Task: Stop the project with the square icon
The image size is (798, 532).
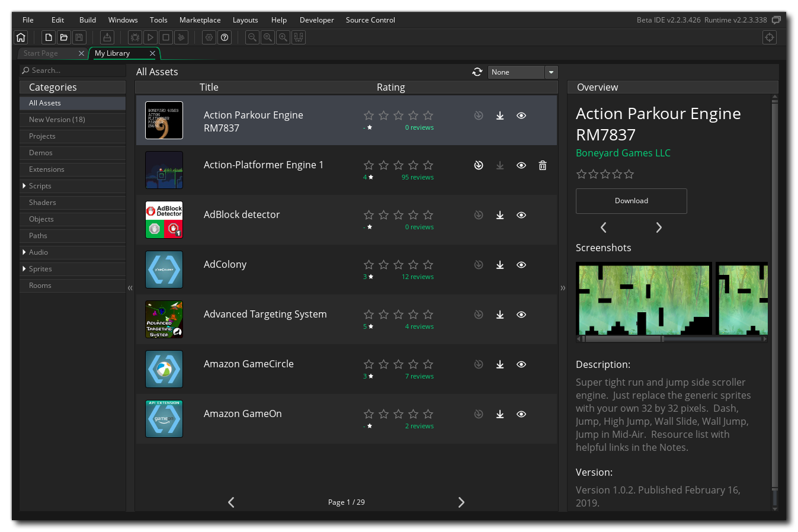Action: 166,37
